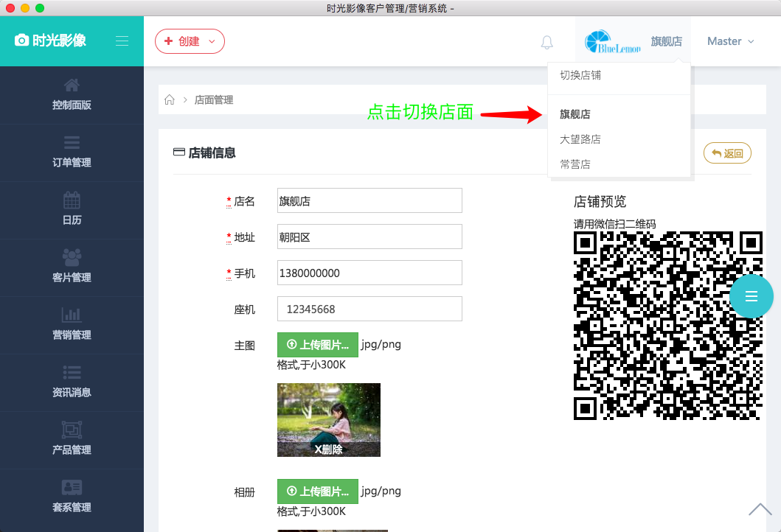781x532 pixels.
Task: Click the teal floating menu button
Action: click(751, 296)
